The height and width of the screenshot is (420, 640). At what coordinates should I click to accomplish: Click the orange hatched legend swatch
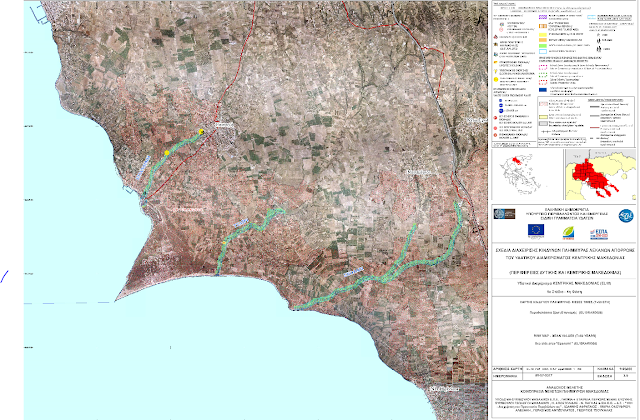(x=543, y=26)
